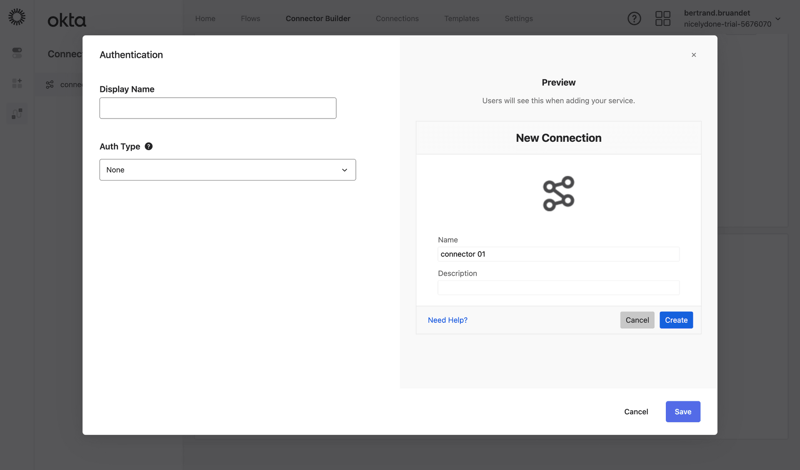Click the Auth Type help tooltip icon
This screenshot has width=800, height=470.
tap(148, 146)
